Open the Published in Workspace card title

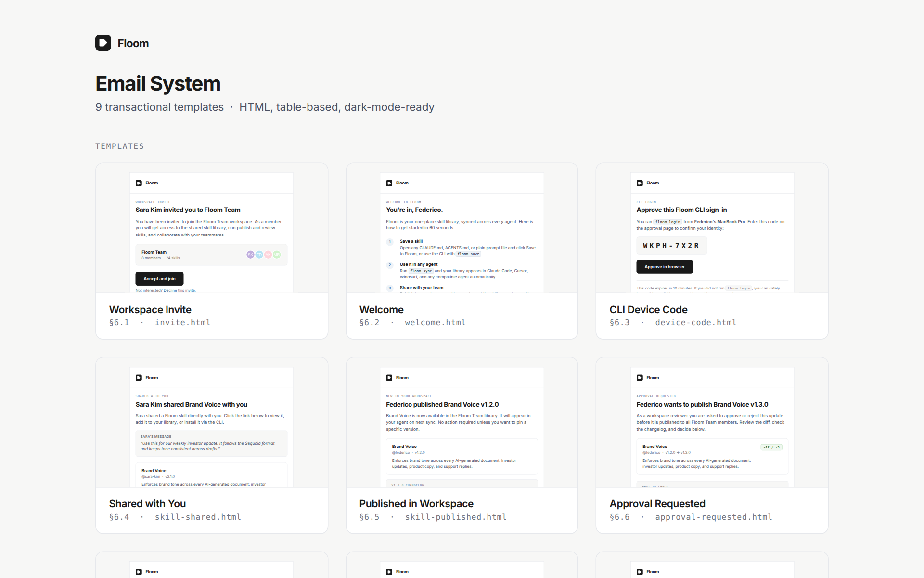pyautogui.click(x=416, y=504)
